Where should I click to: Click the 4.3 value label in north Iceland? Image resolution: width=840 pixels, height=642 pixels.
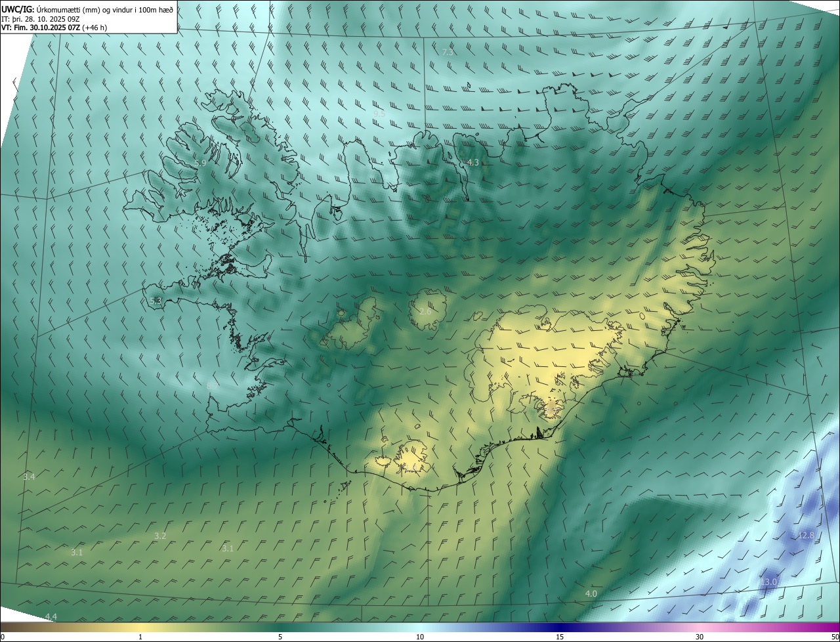(473, 162)
